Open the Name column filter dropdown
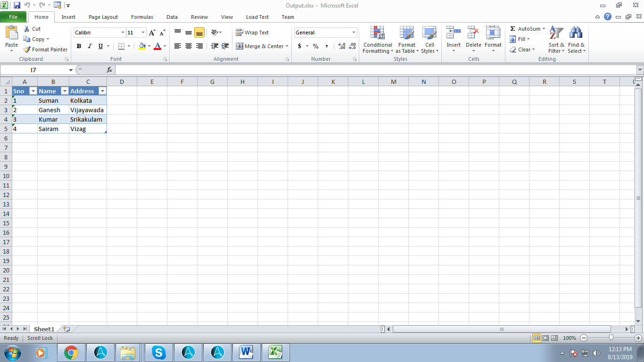 coord(65,91)
